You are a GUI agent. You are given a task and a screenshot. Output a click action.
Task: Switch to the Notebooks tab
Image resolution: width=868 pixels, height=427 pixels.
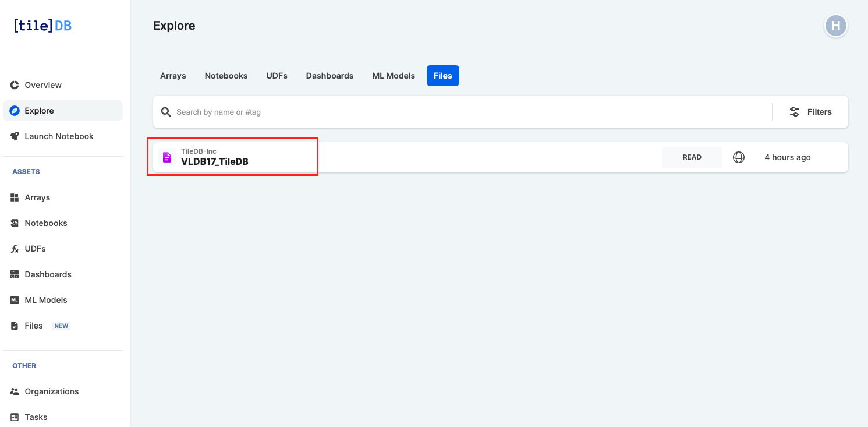226,76
